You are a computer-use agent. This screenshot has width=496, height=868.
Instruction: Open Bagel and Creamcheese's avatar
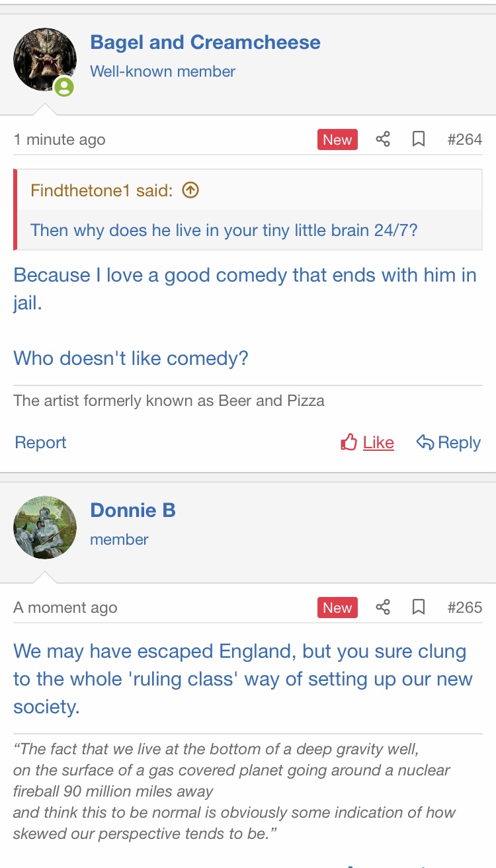pos(44,59)
